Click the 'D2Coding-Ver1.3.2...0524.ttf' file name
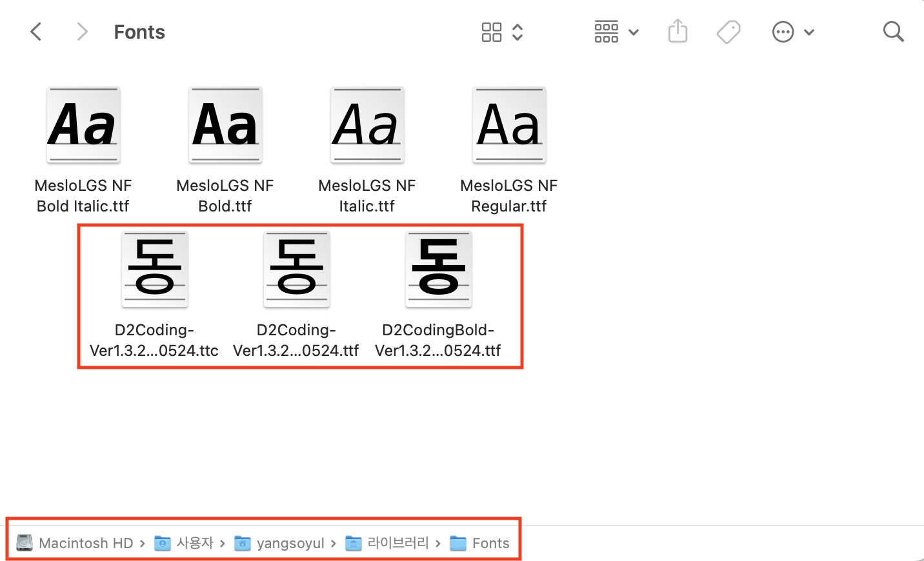The image size is (924, 561). tap(296, 340)
